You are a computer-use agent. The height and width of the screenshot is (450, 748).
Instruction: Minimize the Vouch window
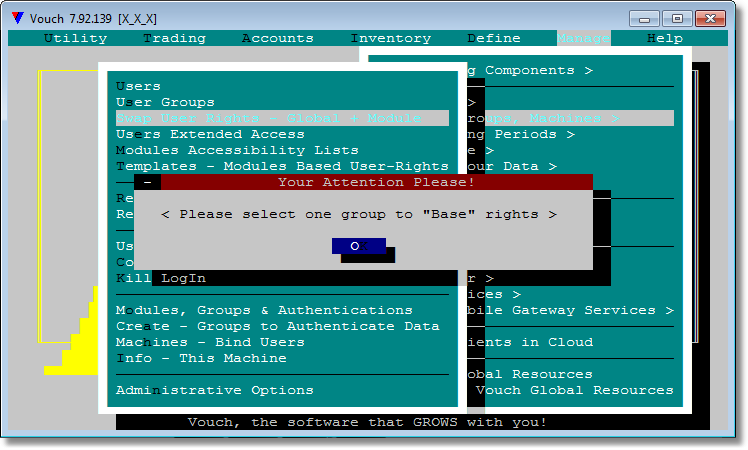click(x=644, y=19)
